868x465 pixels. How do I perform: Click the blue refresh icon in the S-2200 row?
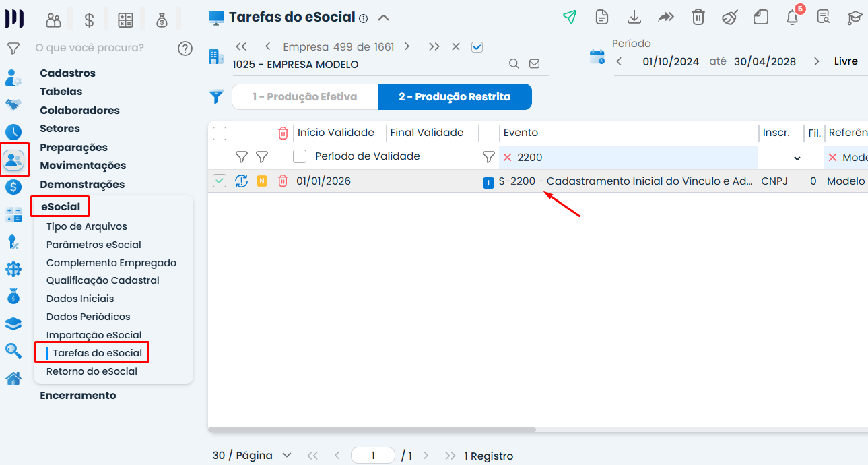[x=241, y=181]
